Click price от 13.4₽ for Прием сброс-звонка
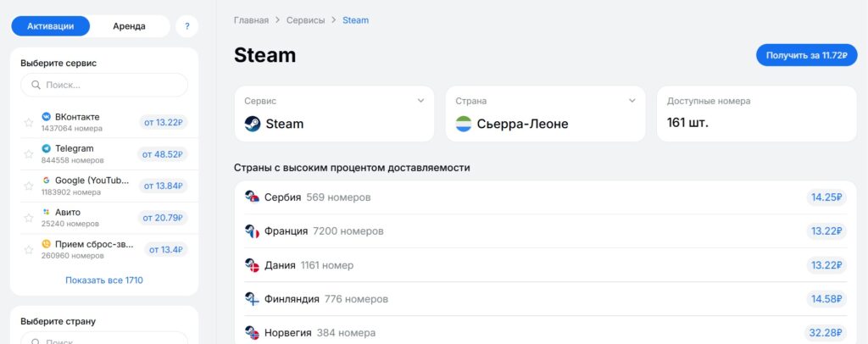 (x=166, y=250)
